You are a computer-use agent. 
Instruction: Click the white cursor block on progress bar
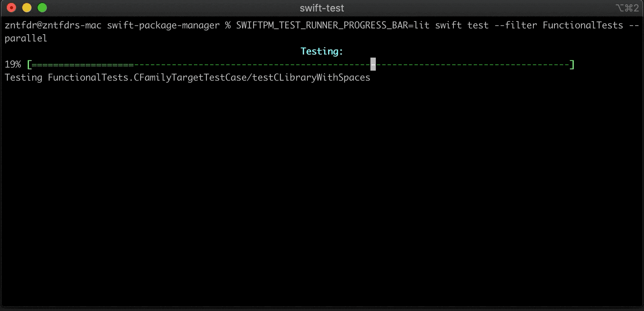click(373, 65)
